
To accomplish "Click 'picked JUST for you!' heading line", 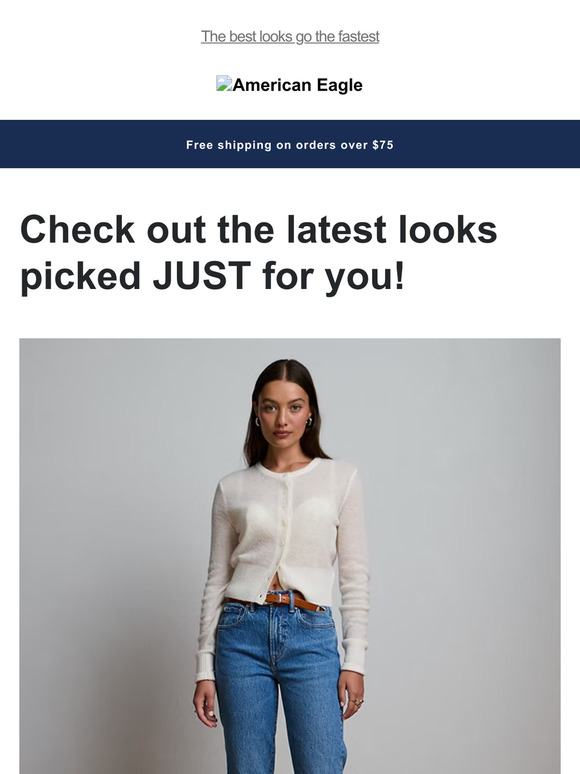I will tap(212, 275).
